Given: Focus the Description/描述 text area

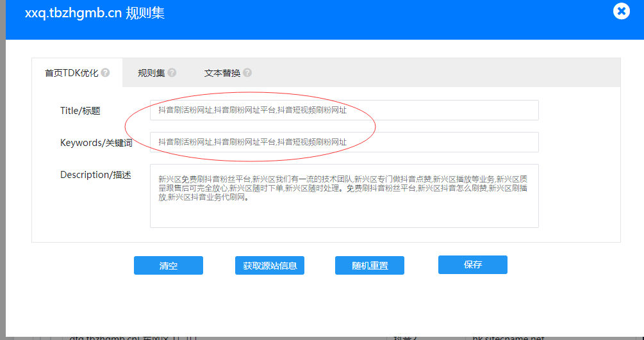Looking at the screenshot, I should [344, 196].
